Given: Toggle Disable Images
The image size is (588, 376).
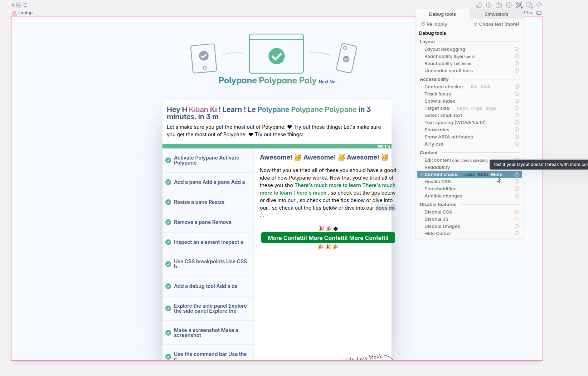Looking at the screenshot, I should (442, 226).
